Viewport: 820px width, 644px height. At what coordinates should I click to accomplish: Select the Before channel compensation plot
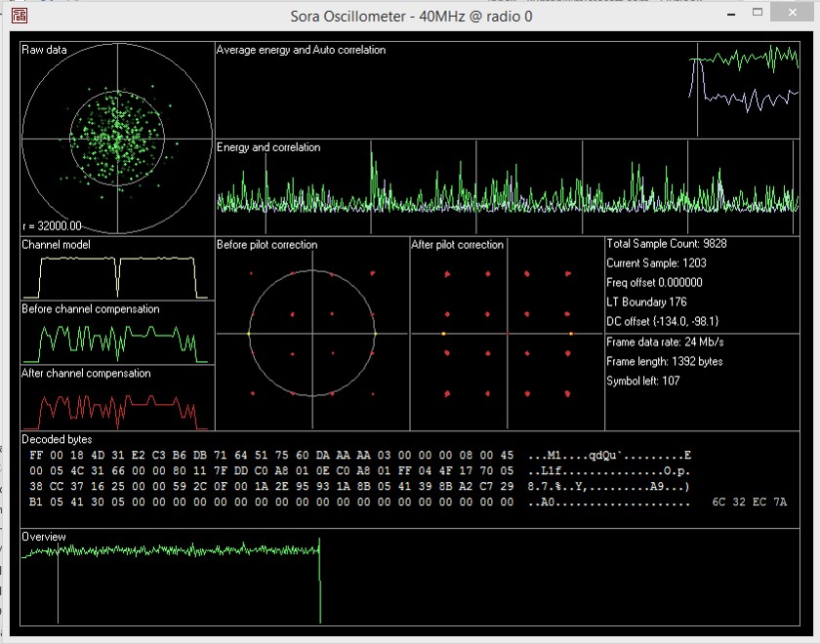tap(117, 340)
